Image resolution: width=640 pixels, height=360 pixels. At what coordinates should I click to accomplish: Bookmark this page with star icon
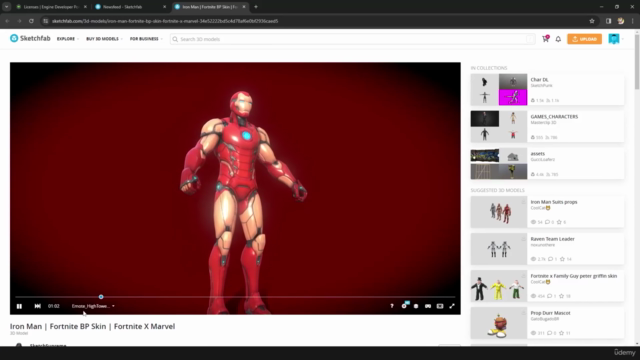pos(592,21)
